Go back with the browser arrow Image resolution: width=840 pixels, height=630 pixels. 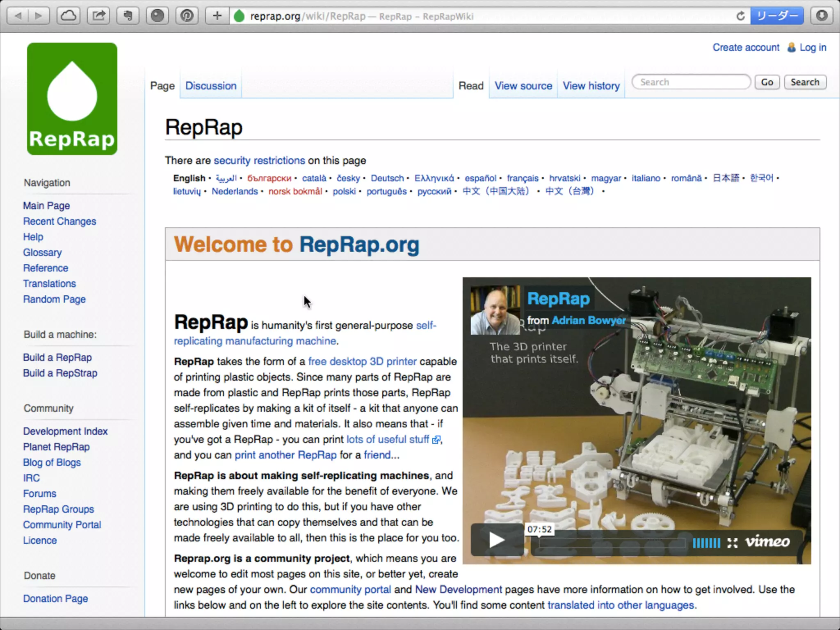click(x=18, y=16)
